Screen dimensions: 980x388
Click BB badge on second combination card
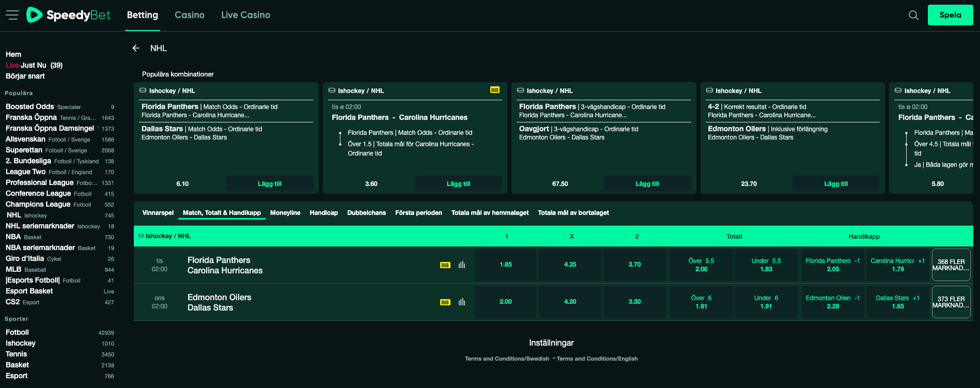click(495, 90)
